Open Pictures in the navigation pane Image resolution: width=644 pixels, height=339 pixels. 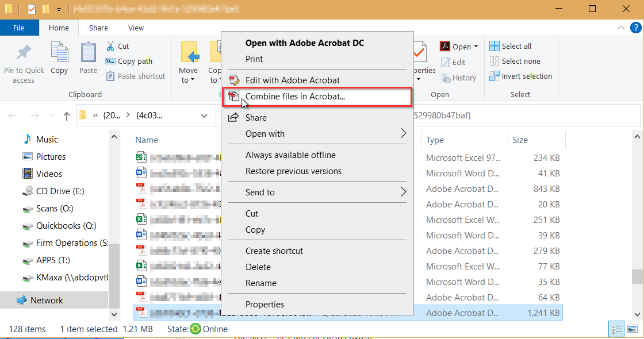point(44,156)
